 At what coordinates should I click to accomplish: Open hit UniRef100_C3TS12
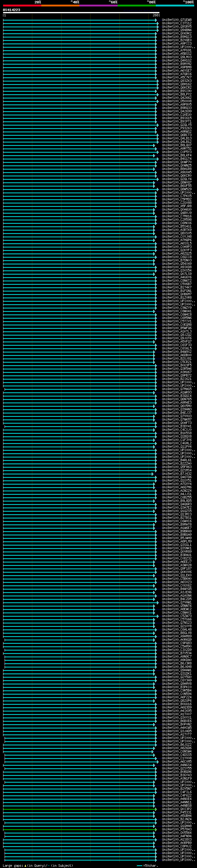pyautogui.click(x=177, y=23)
